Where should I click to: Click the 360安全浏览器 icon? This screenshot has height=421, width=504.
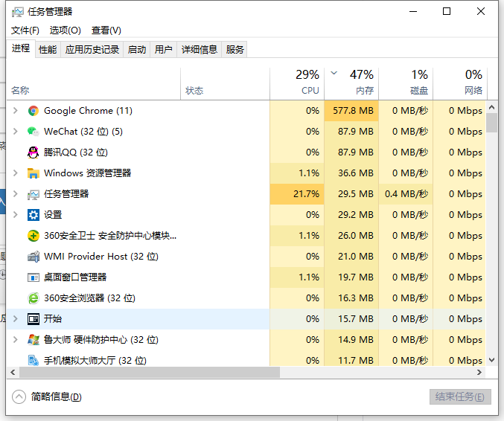pyautogui.click(x=33, y=298)
